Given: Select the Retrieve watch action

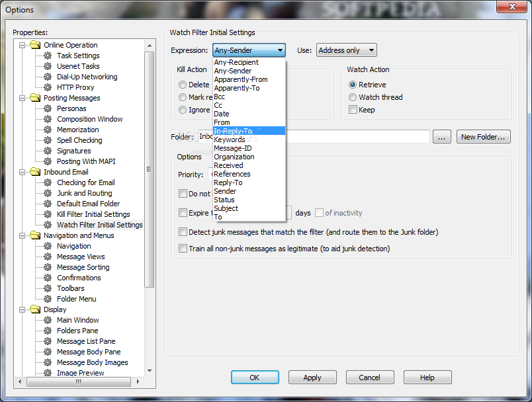Looking at the screenshot, I should tap(353, 85).
